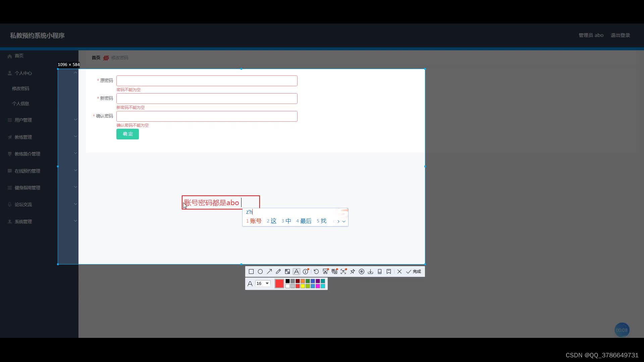Viewport: 644px width, 362px height.
Task: Click 完成 to finish screenshot
Action: click(x=414, y=272)
